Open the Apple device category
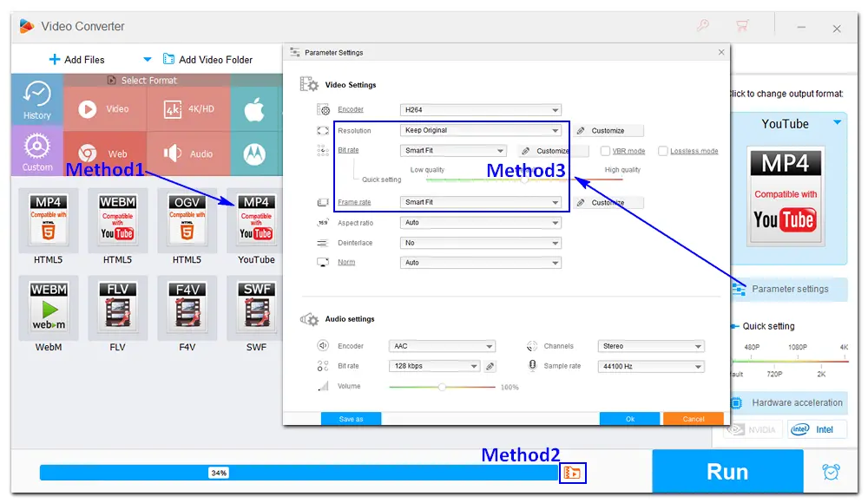Viewport: 868px width, 503px height. pos(254,109)
